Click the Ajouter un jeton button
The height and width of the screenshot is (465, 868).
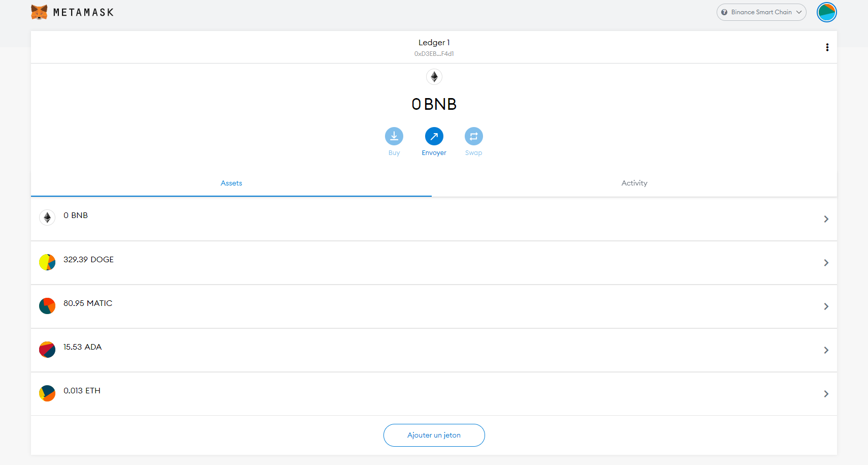(x=434, y=435)
